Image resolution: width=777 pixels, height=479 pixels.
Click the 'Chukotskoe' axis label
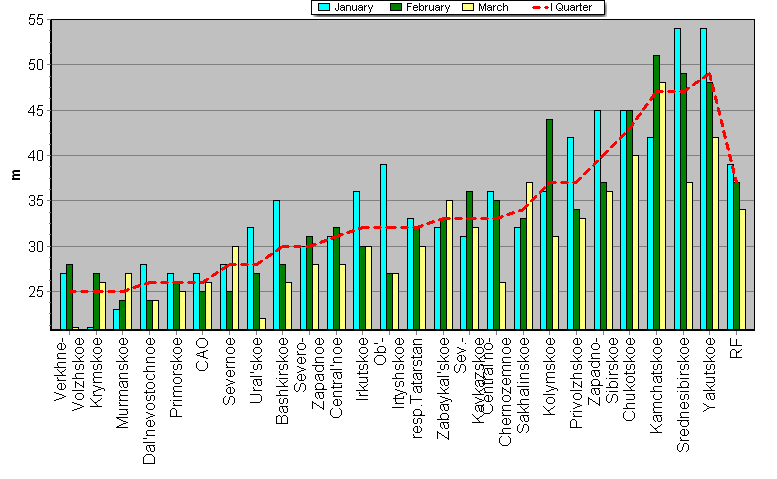click(629, 379)
